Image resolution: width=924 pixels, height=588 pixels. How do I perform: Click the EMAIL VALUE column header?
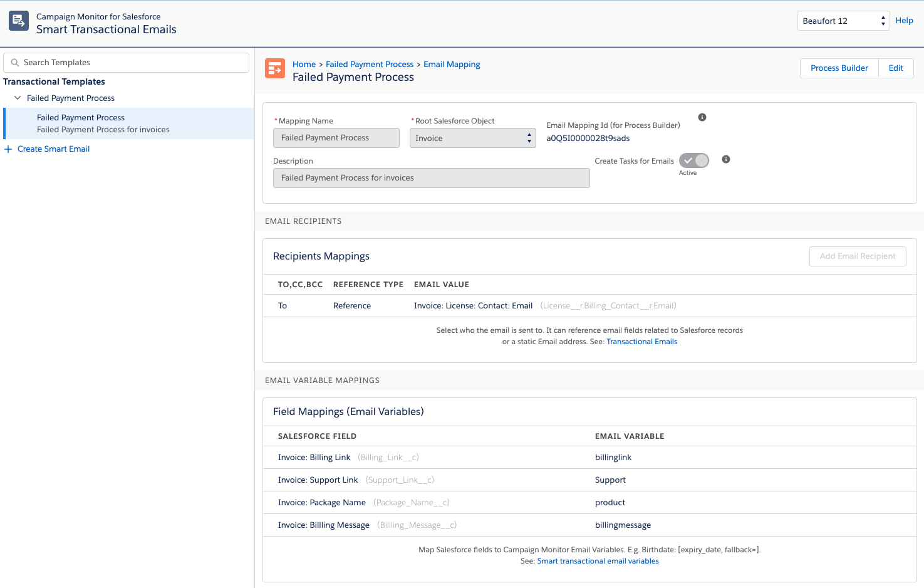442,285
